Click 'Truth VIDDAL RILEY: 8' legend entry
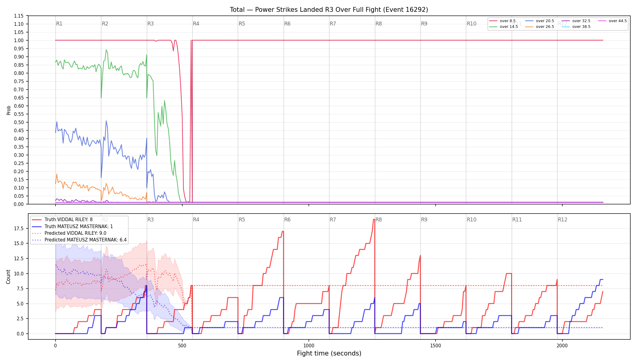Image resolution: width=637 pixels, height=364 pixels. [x=62, y=220]
